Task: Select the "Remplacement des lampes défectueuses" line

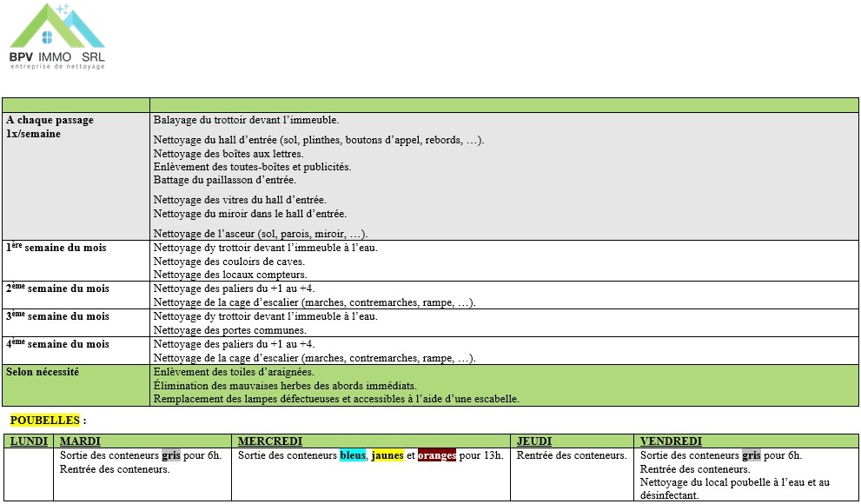Action: coord(336,399)
